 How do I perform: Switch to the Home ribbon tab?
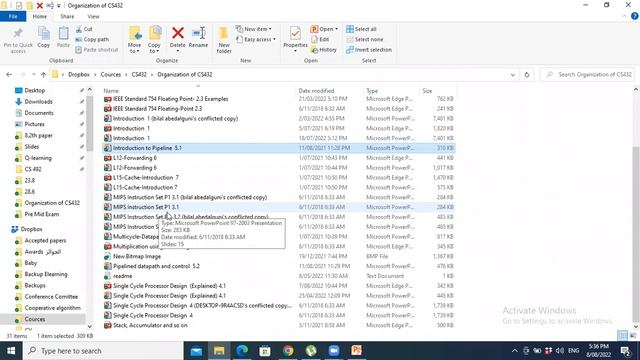40,16
